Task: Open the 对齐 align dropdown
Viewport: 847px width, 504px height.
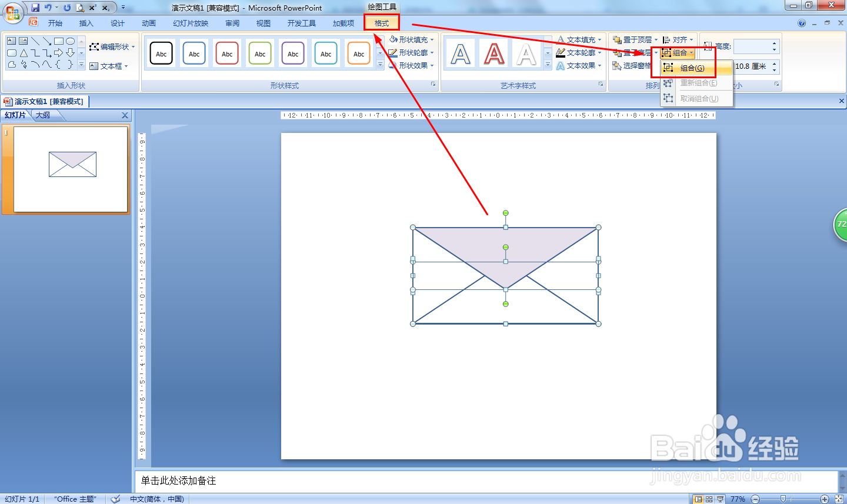Action: [678, 39]
